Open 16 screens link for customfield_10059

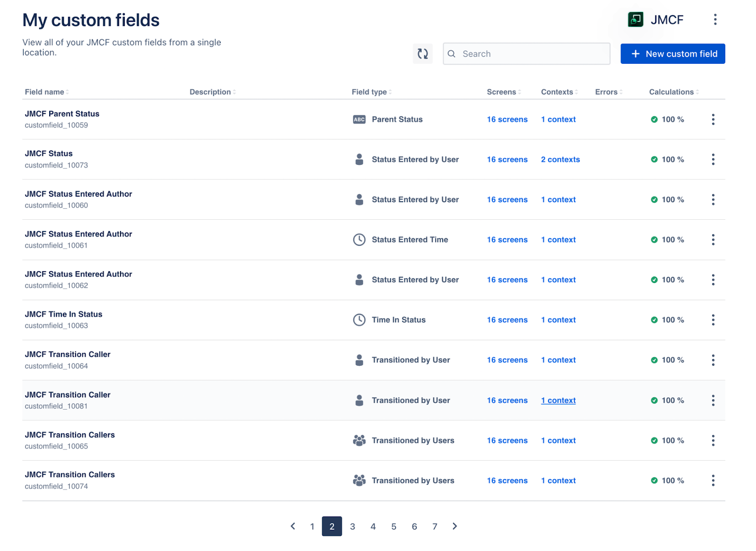[507, 120]
